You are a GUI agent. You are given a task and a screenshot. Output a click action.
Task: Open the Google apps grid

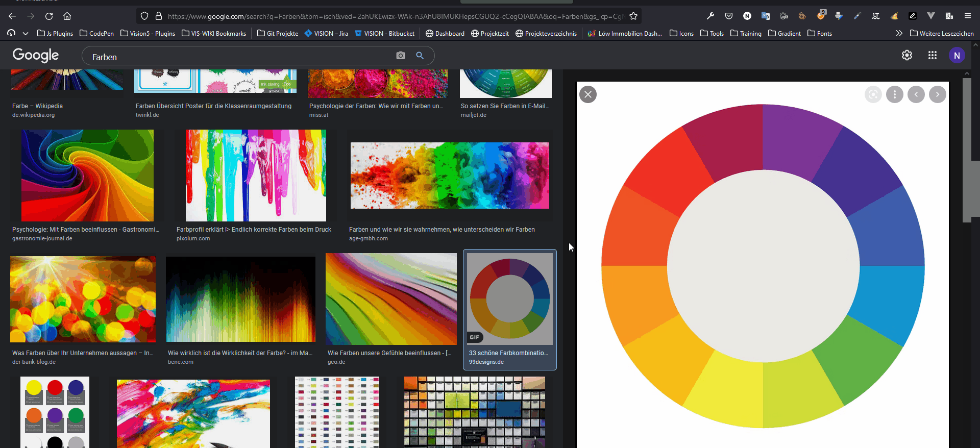point(932,55)
